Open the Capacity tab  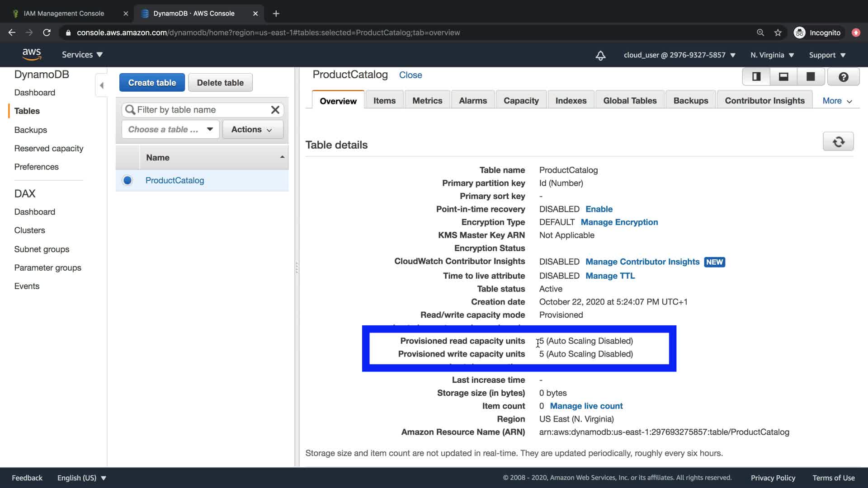(x=521, y=101)
